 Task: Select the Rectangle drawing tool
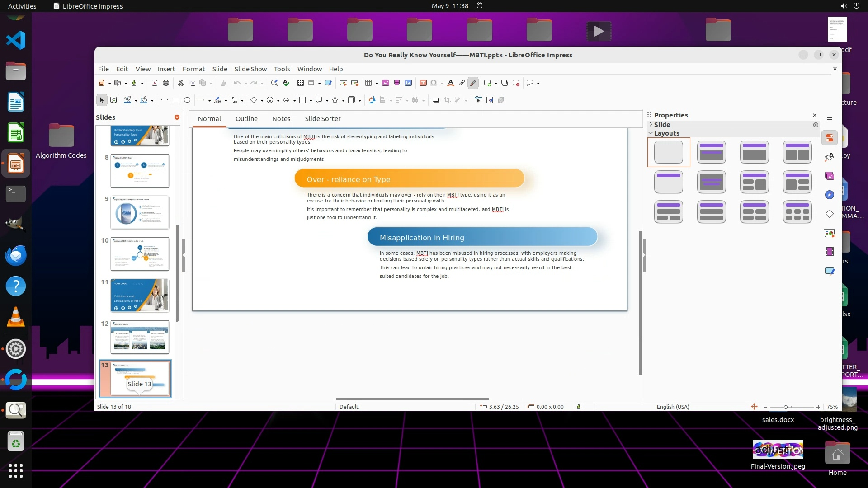pyautogui.click(x=176, y=100)
